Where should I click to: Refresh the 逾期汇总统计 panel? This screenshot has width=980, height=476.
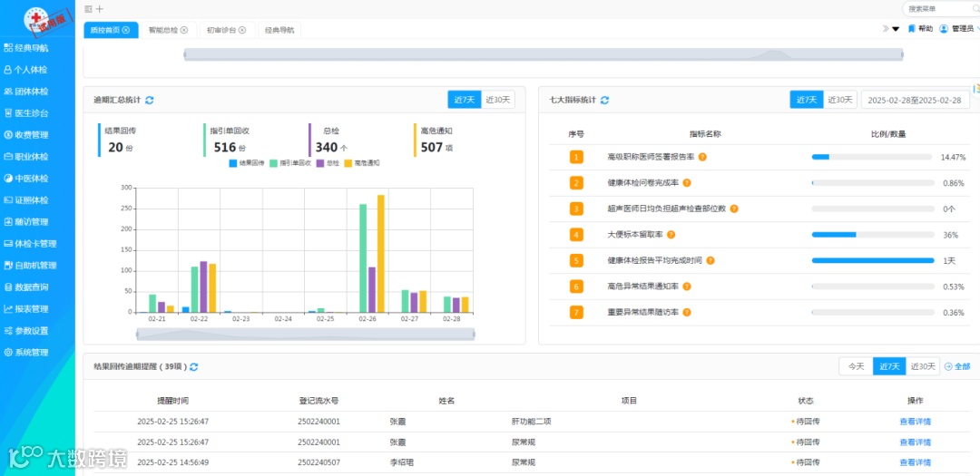pyautogui.click(x=150, y=100)
